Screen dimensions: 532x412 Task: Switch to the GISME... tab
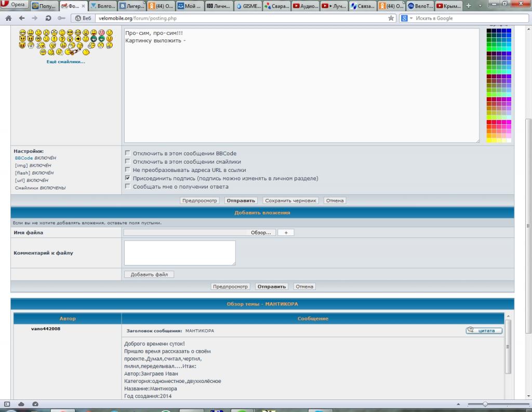tap(248, 6)
